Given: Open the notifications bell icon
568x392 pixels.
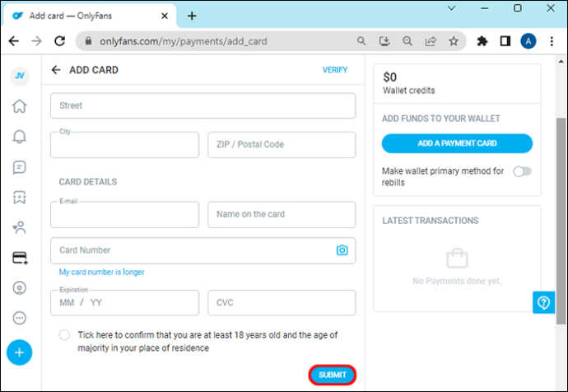Looking at the screenshot, I should 20,137.
